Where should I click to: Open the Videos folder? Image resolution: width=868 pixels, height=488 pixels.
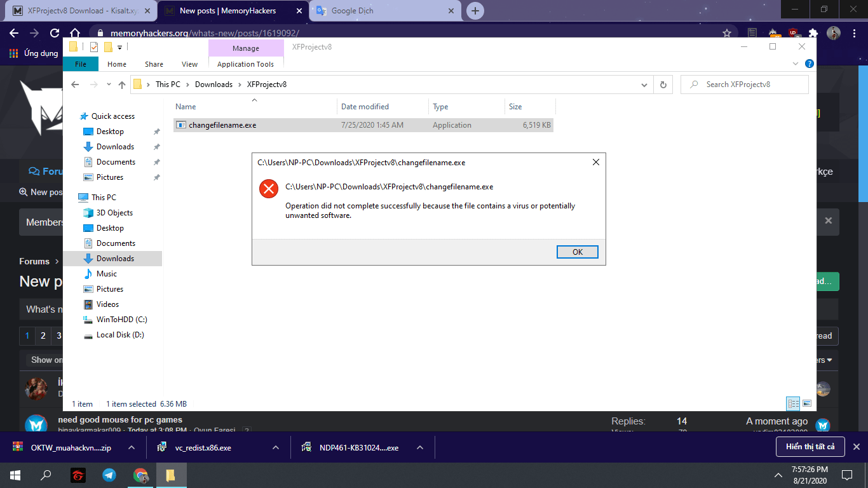click(x=107, y=304)
